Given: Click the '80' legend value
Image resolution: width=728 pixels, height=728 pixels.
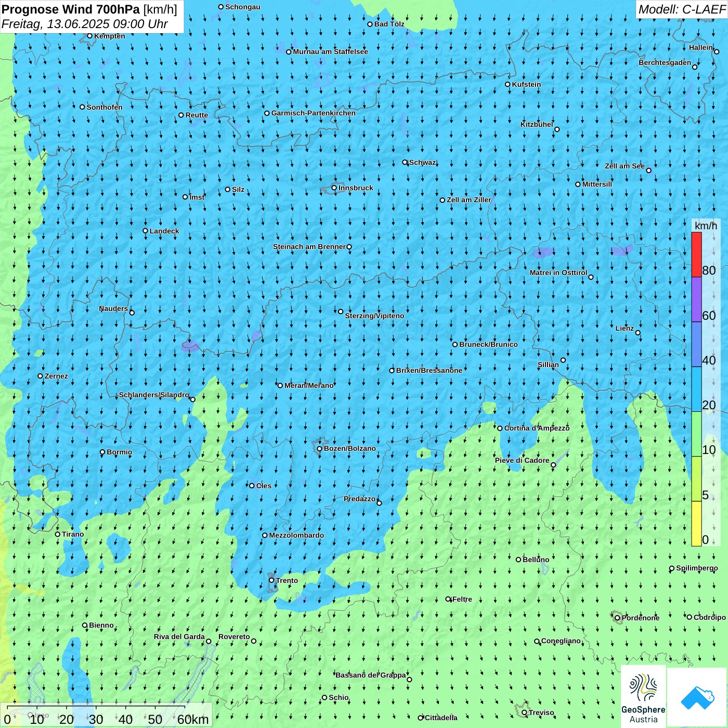Looking at the screenshot, I should pyautogui.click(x=709, y=270).
